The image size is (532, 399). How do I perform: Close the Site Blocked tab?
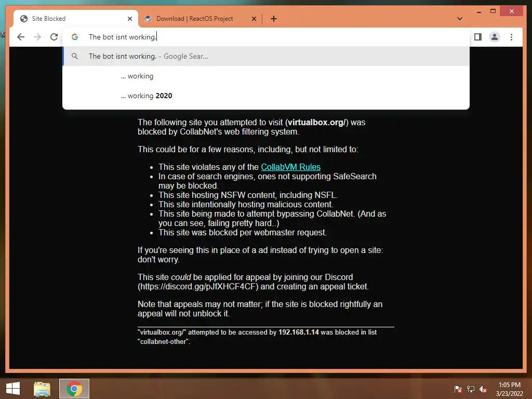point(129,19)
